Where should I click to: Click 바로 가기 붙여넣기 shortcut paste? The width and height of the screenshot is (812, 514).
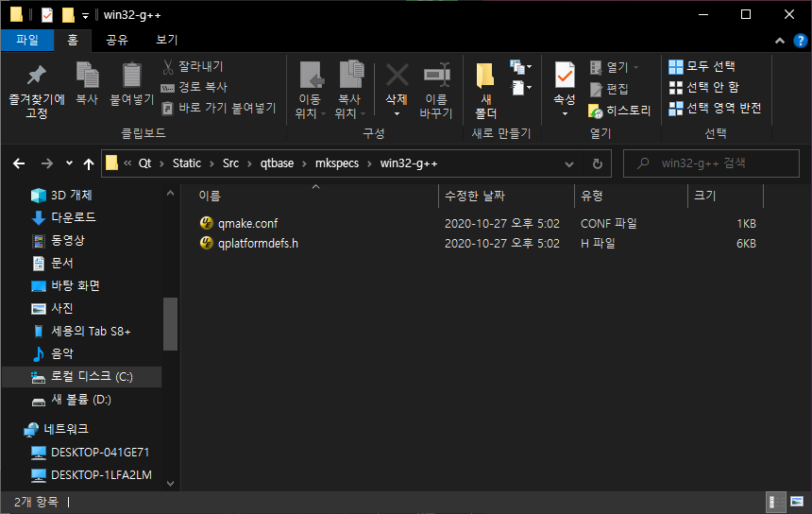(x=218, y=108)
